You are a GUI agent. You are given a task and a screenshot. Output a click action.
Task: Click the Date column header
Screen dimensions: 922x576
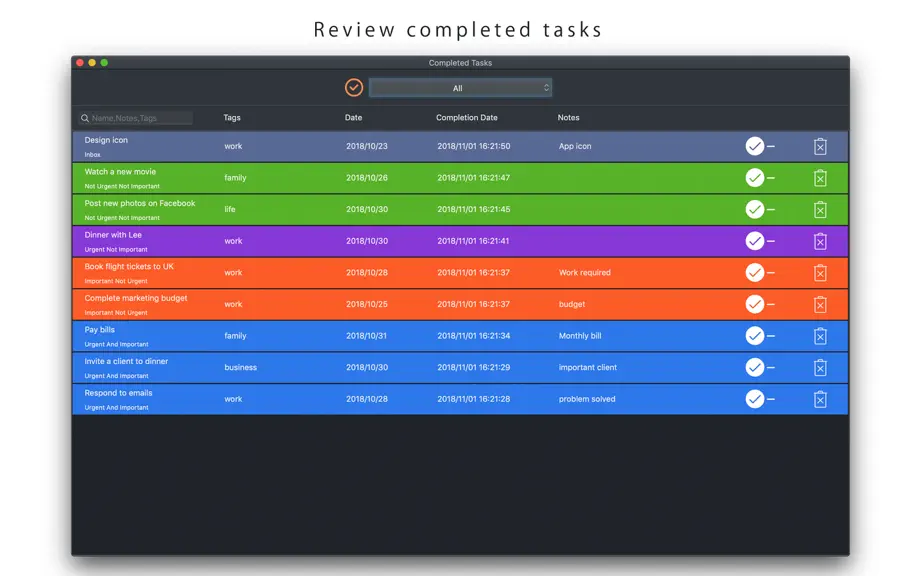[x=353, y=118]
